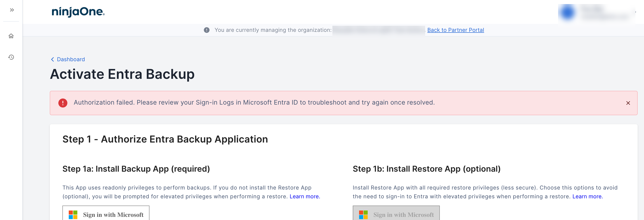Expand the sidebar with double chevron icon
The image size is (644, 220).
tap(12, 10)
